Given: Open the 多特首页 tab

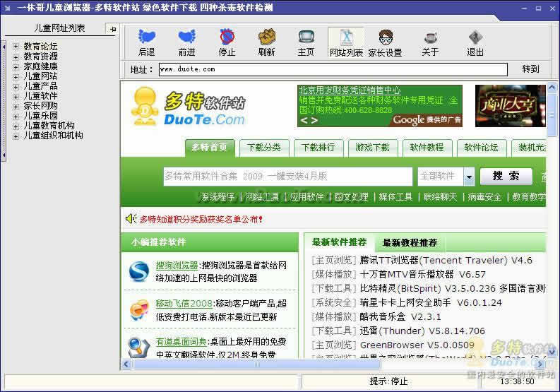Looking at the screenshot, I should (x=210, y=148).
